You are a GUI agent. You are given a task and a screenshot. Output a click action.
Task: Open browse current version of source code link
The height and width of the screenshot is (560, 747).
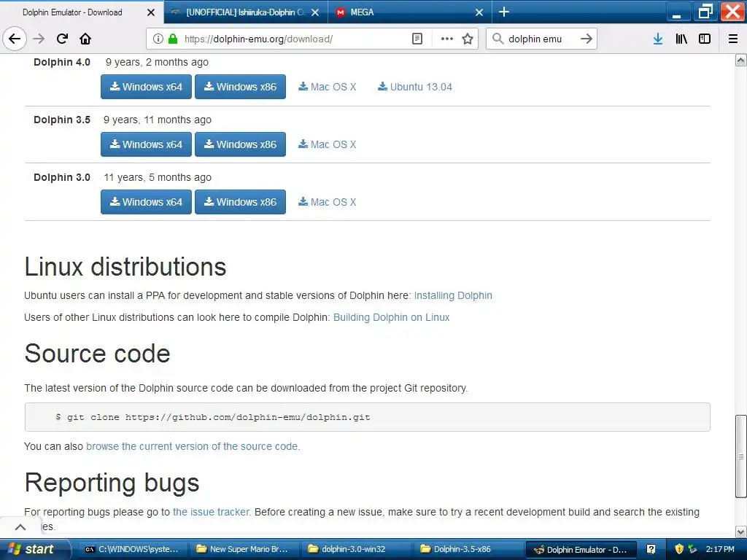pos(193,446)
